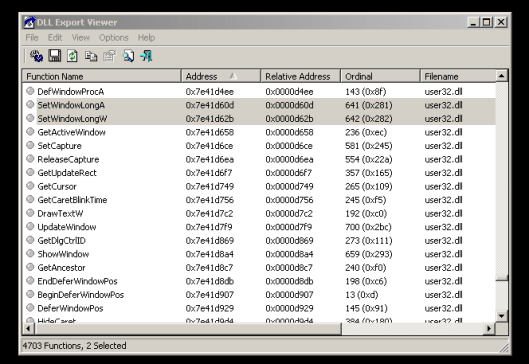Click the horizontal scrollbar right arrow
Image resolution: width=529 pixels, height=364 pixels.
pos(489,328)
